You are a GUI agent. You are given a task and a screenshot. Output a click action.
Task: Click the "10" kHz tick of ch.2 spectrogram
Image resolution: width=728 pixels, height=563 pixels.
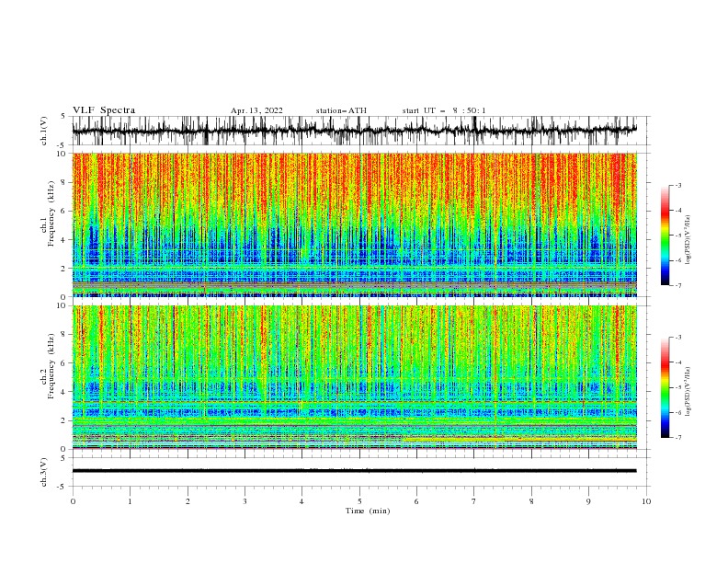pos(63,305)
